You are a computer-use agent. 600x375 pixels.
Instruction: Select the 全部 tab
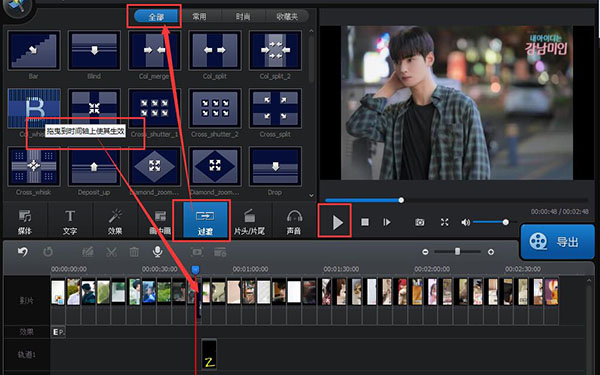pos(156,16)
